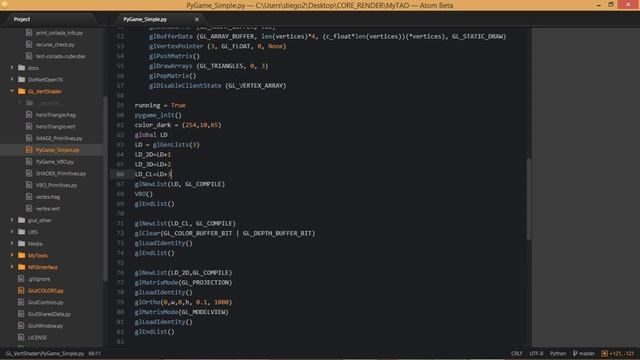Click cursor position 66:11 in status bar

[95, 353]
